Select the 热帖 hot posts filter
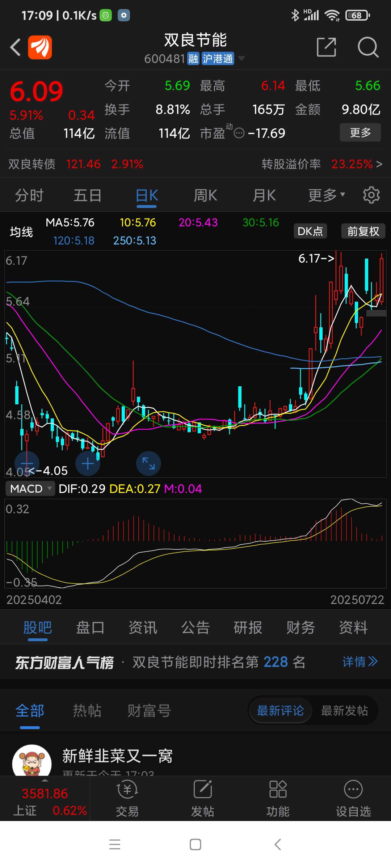Image resolution: width=391 pixels, height=868 pixels. [x=87, y=711]
